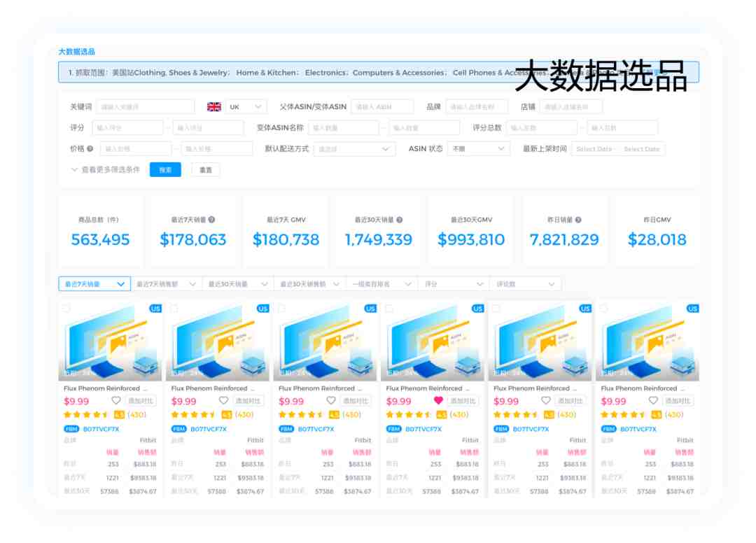
Task: Open the 最近7天销量 sort dropdown
Action: 94,284
